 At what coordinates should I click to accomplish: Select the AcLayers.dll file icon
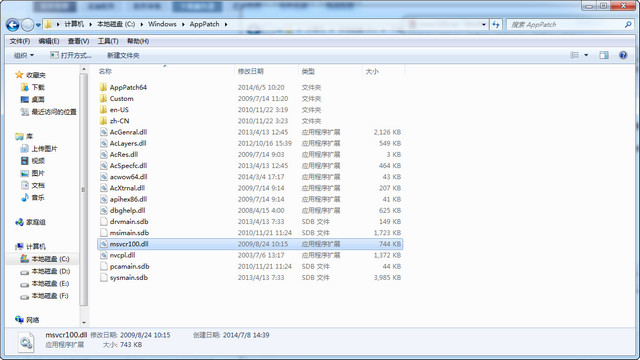(104, 143)
